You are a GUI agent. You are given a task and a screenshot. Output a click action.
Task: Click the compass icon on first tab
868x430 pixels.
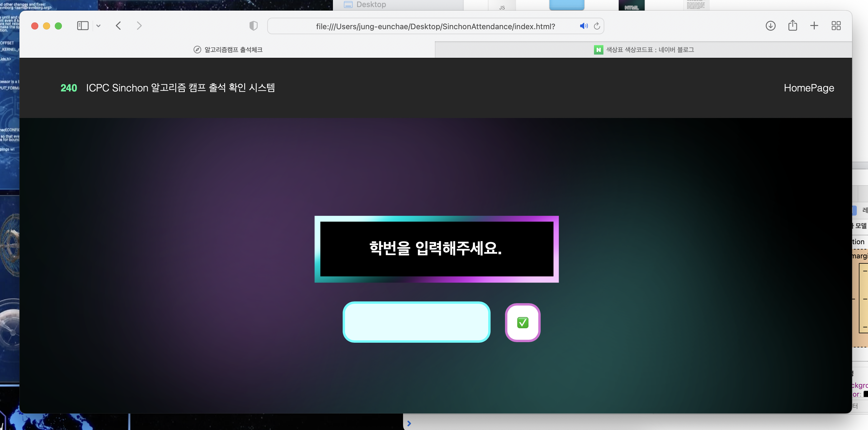197,50
